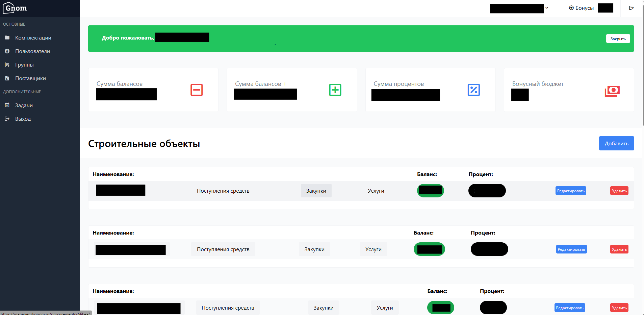Open Закупки for third object
The image size is (644, 315).
(x=324, y=308)
